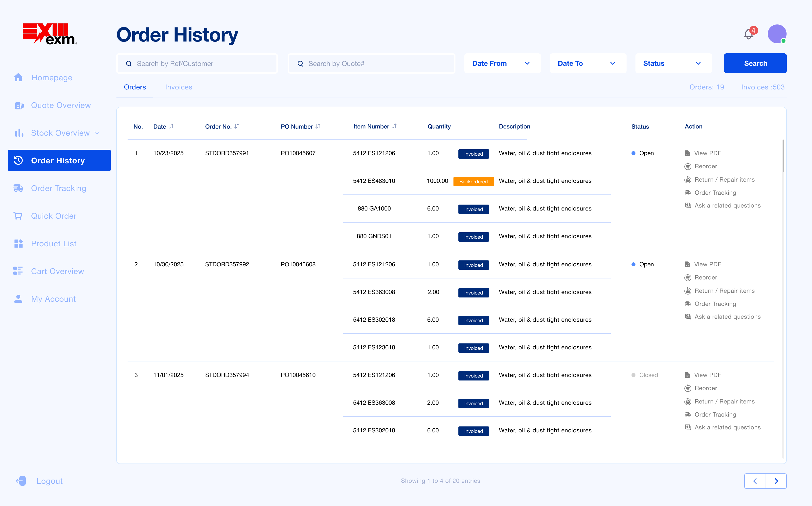Sort table by PO Number column
The width and height of the screenshot is (812, 506).
tap(318, 126)
